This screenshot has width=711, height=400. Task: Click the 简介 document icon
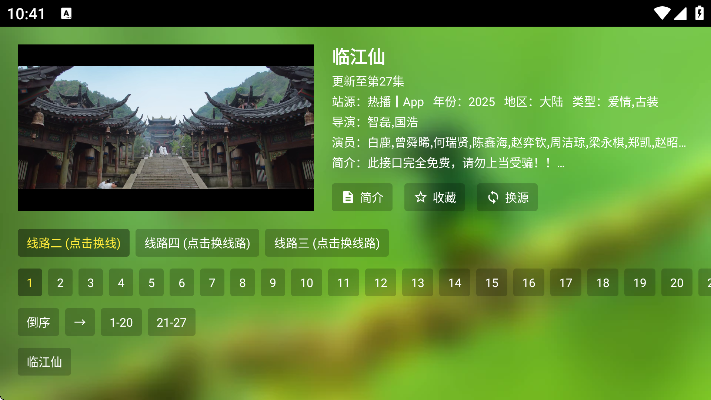pos(348,198)
